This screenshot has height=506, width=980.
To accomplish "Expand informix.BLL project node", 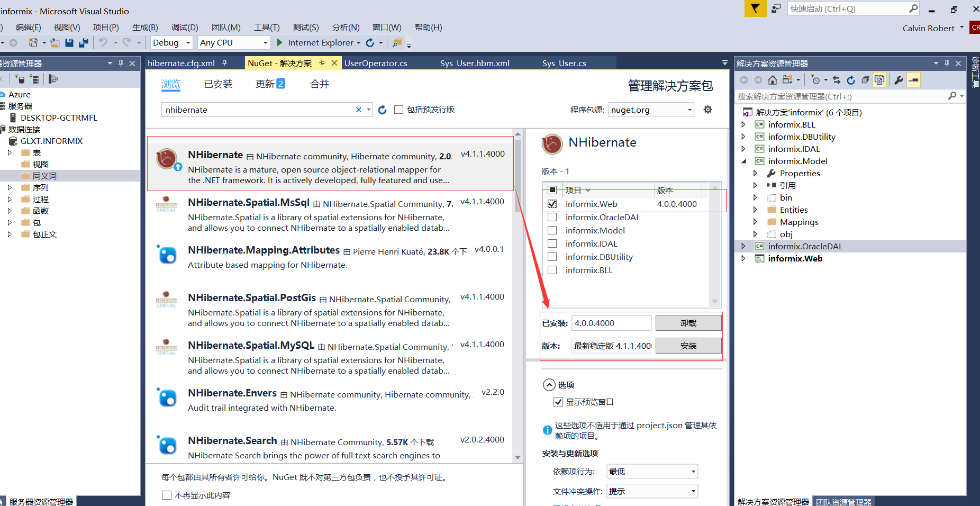I will tap(743, 124).
